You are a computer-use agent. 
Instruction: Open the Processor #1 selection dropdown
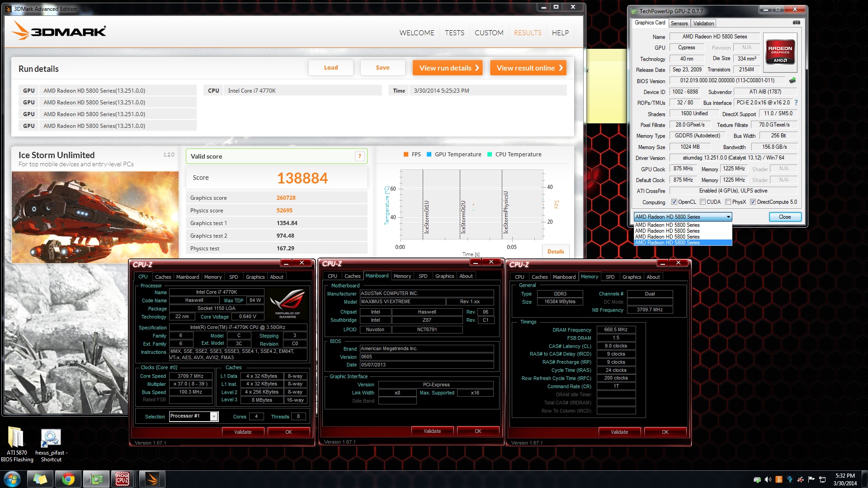[x=193, y=416]
